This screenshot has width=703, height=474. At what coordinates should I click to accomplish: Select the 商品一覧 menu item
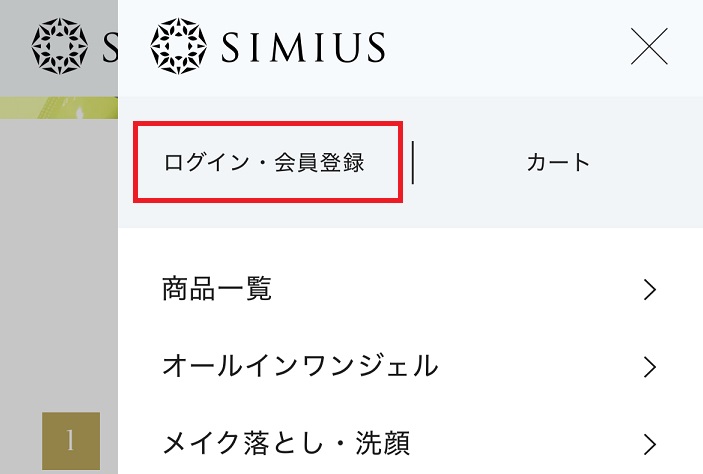(217, 288)
